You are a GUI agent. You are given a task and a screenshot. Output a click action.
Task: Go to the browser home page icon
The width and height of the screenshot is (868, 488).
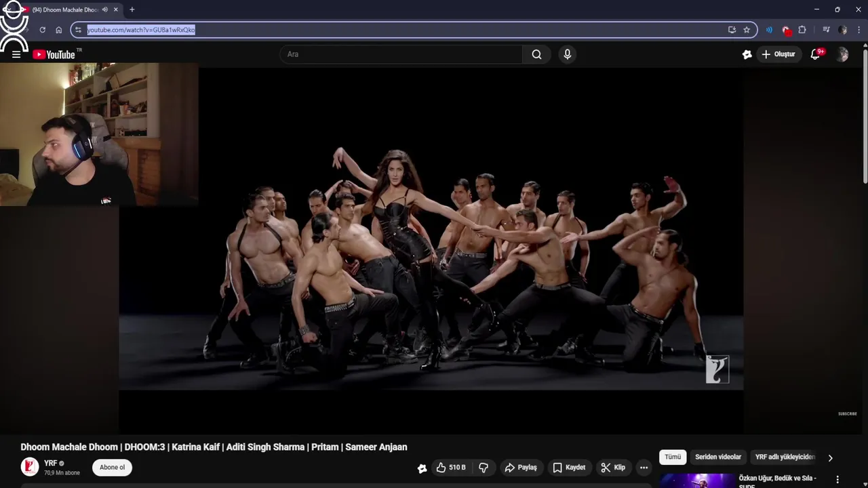[x=59, y=30]
